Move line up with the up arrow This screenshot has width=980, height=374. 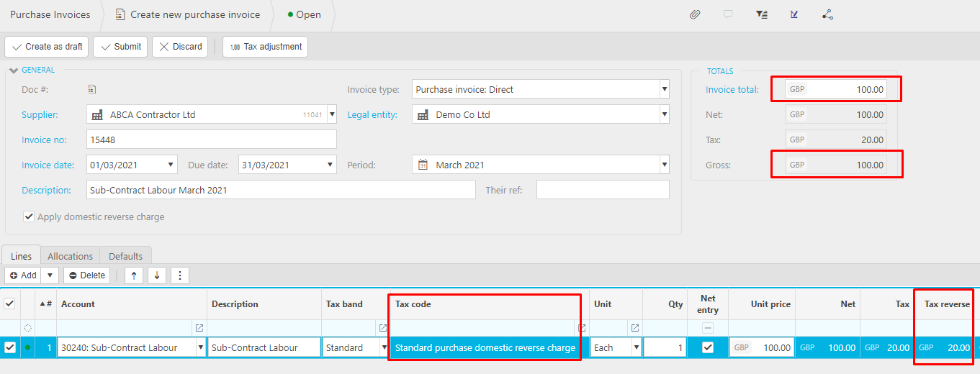(x=134, y=275)
